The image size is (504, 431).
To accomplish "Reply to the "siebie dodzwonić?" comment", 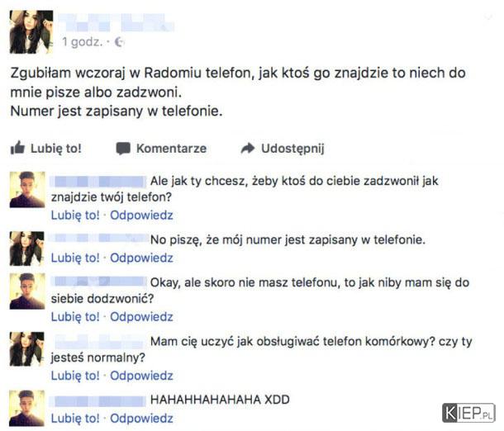I will tap(141, 317).
